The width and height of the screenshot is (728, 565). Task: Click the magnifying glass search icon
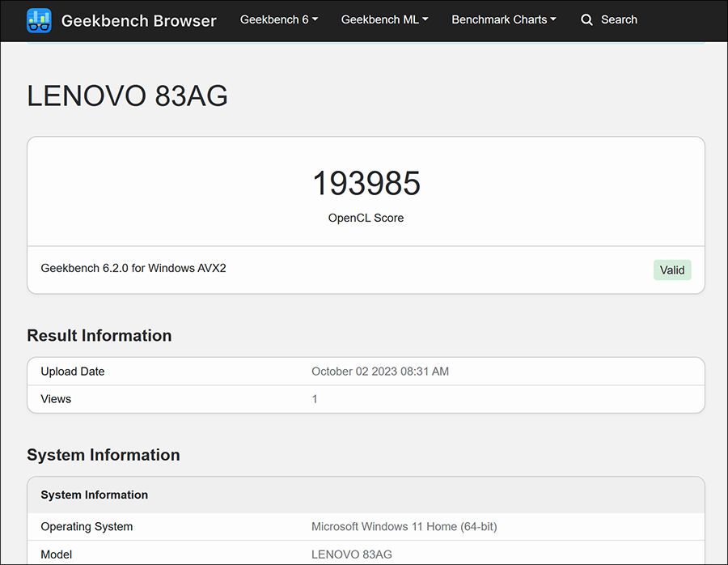(x=586, y=20)
